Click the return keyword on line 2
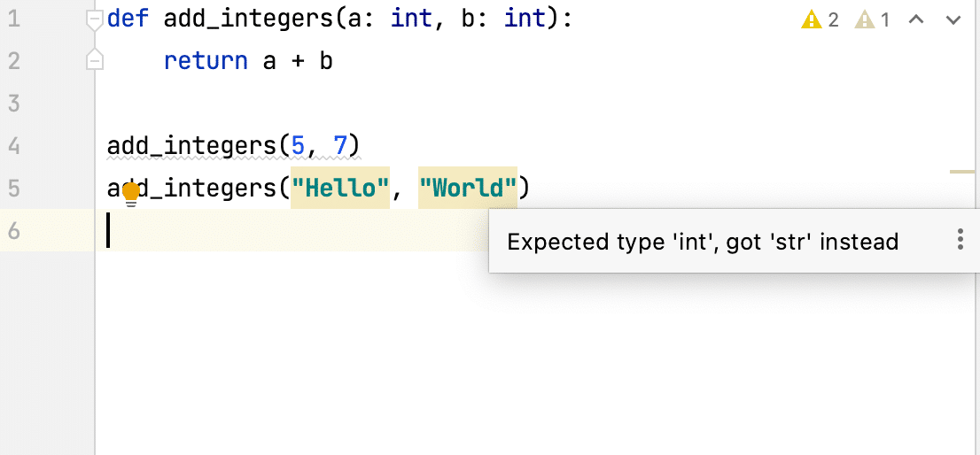 click(206, 61)
